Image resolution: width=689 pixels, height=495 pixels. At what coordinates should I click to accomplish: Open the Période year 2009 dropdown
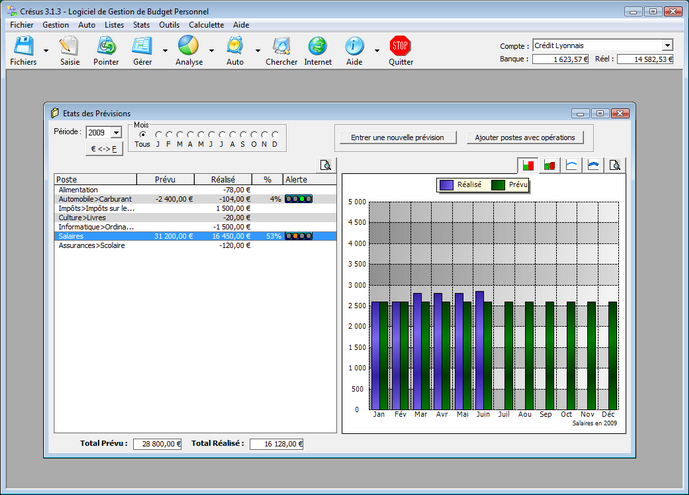[x=116, y=133]
